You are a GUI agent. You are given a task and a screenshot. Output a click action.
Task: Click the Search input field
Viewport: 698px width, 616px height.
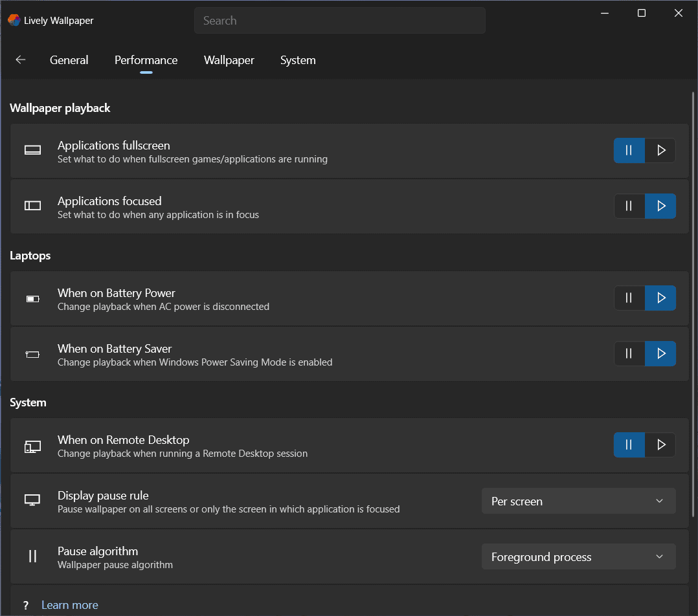click(339, 21)
